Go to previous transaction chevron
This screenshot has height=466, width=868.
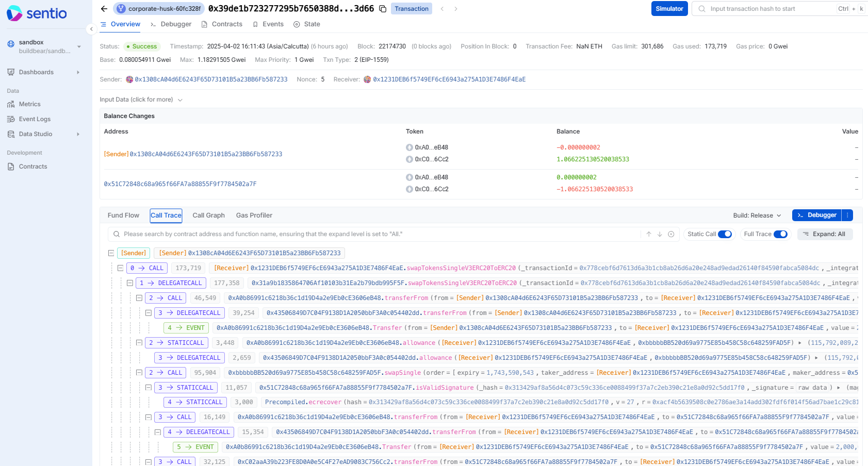(442, 9)
